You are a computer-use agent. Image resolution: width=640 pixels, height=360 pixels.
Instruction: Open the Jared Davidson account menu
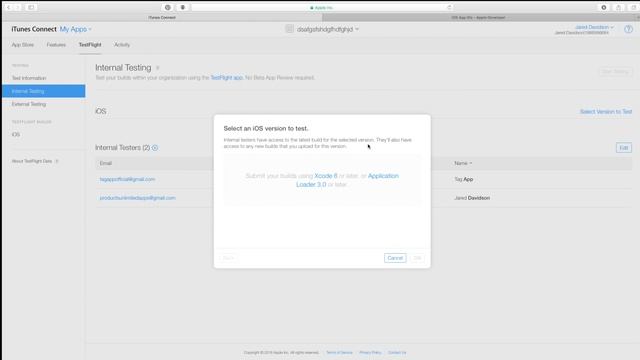pos(594,27)
